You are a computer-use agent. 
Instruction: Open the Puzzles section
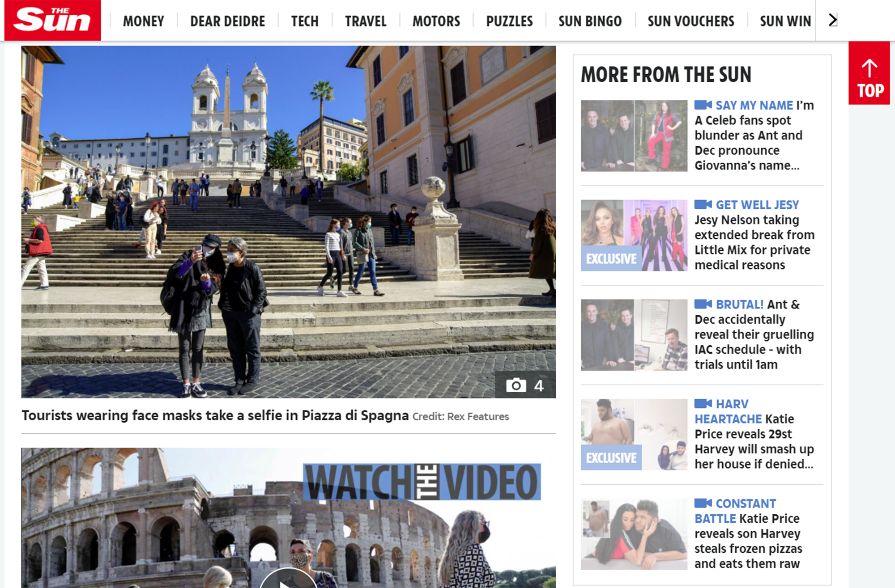pos(509,21)
